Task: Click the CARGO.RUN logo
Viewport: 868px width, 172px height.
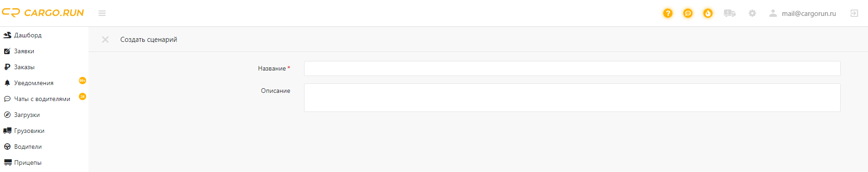Action: (43, 13)
